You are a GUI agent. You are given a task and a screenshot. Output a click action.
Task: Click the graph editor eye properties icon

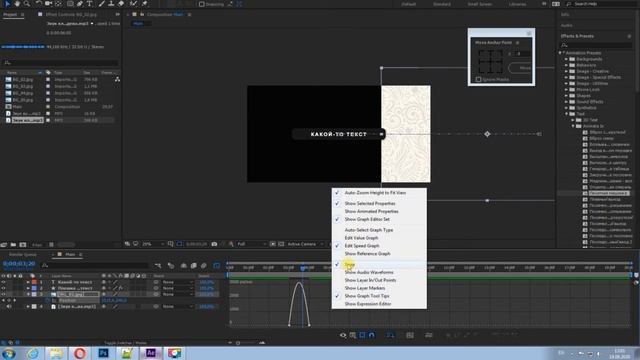pos(343,335)
